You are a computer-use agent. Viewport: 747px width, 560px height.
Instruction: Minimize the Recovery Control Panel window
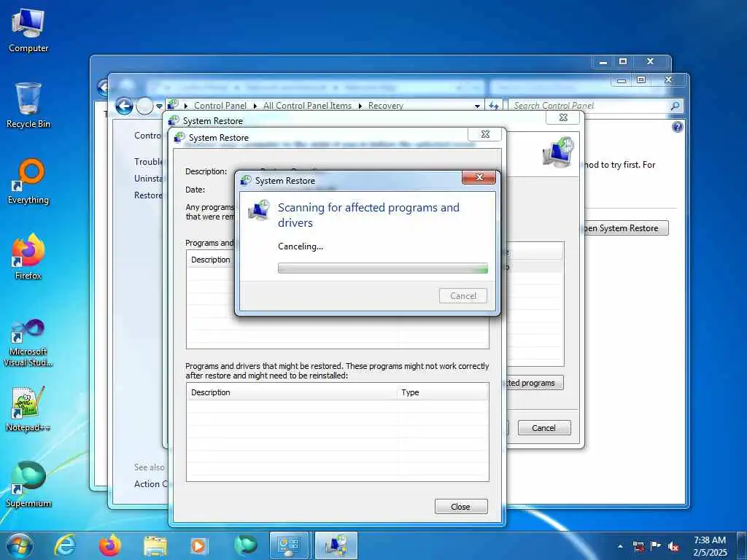pyautogui.click(x=622, y=79)
